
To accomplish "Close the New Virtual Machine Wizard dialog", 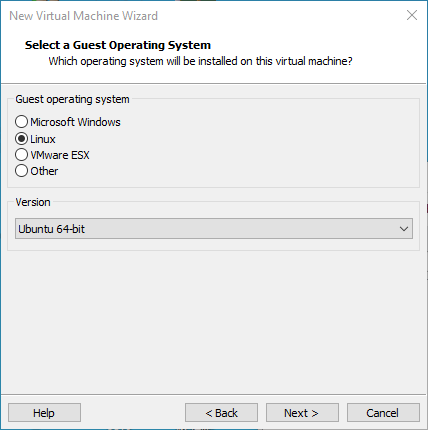I will click(x=412, y=15).
